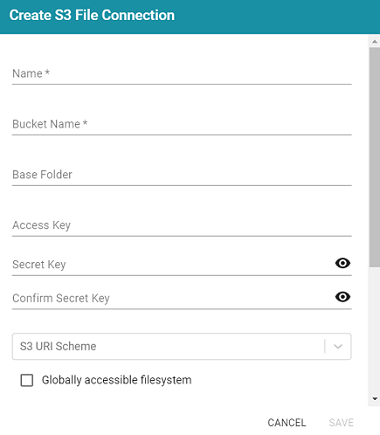
Task: Enable the Globally accessible filesystem checkbox
Action: (27, 380)
